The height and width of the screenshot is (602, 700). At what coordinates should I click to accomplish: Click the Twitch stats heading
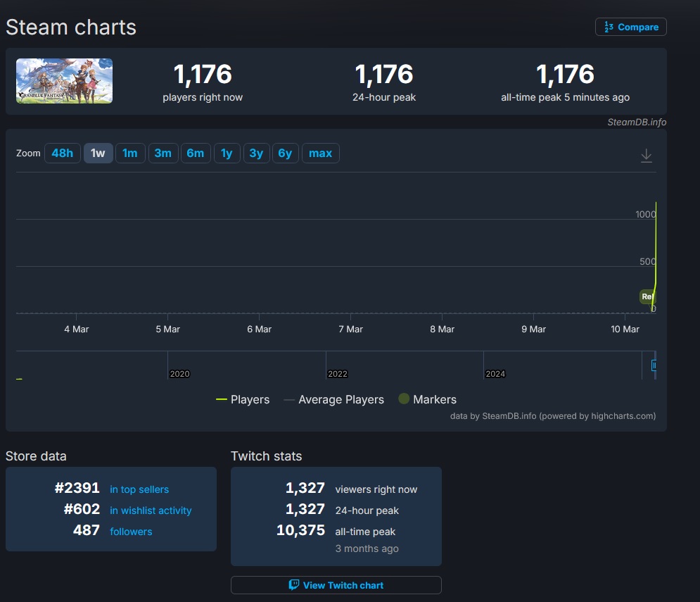pyautogui.click(x=266, y=456)
